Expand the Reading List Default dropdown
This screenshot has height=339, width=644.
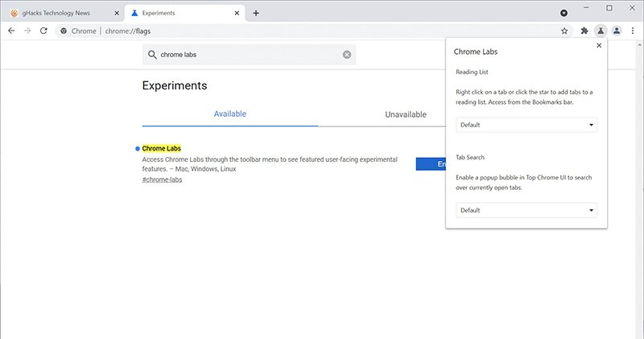click(526, 125)
